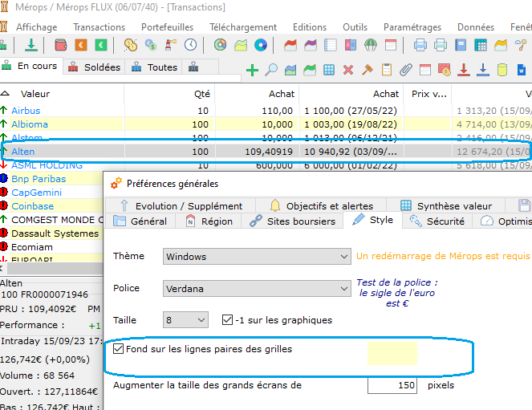Toggle the -1 sur les graphiques checkbox
532x410 pixels.
[x=227, y=320]
